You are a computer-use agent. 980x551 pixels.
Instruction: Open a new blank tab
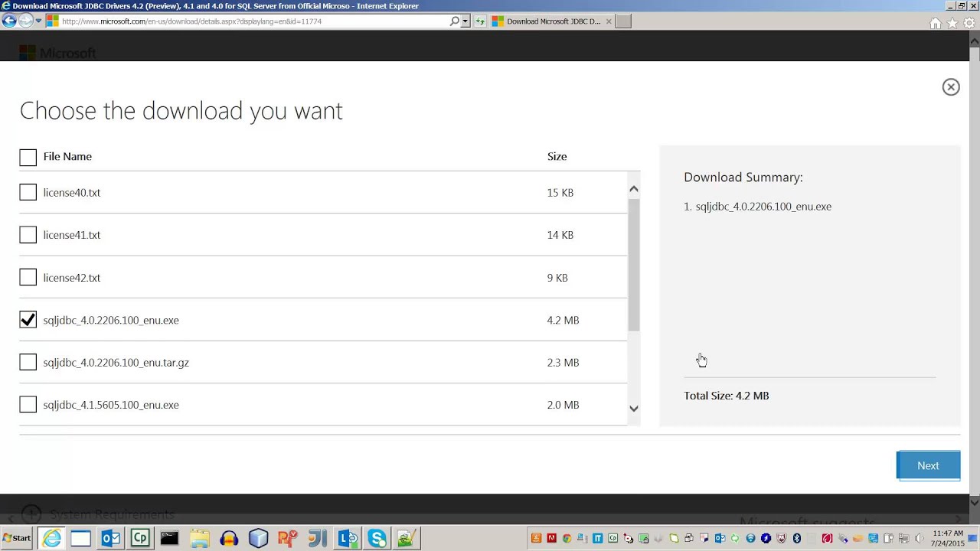623,21
